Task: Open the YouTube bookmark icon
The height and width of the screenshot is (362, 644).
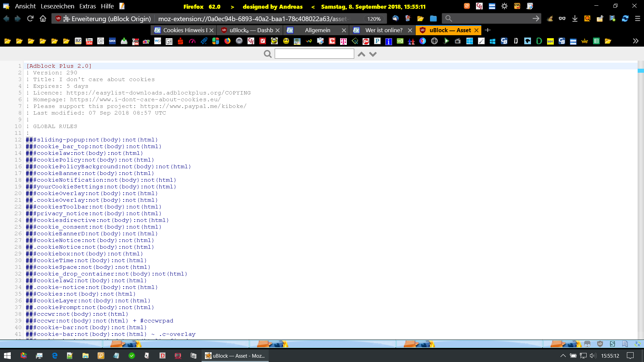Action: [89, 41]
